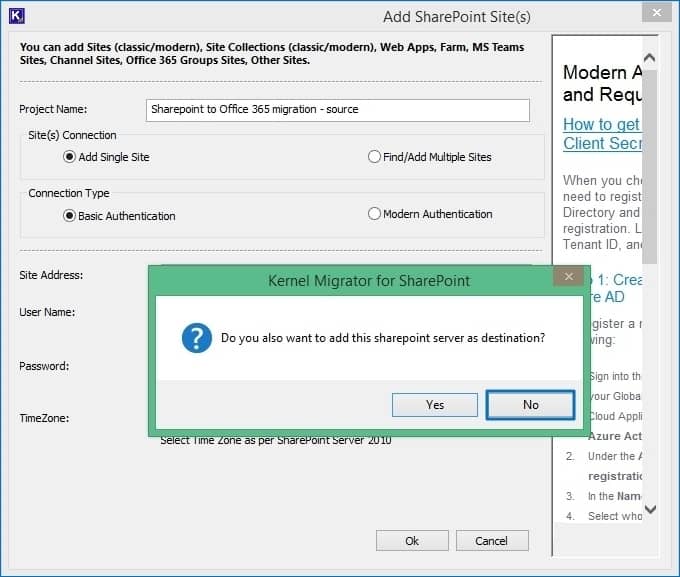Click the TimeZone label

pos(44,418)
